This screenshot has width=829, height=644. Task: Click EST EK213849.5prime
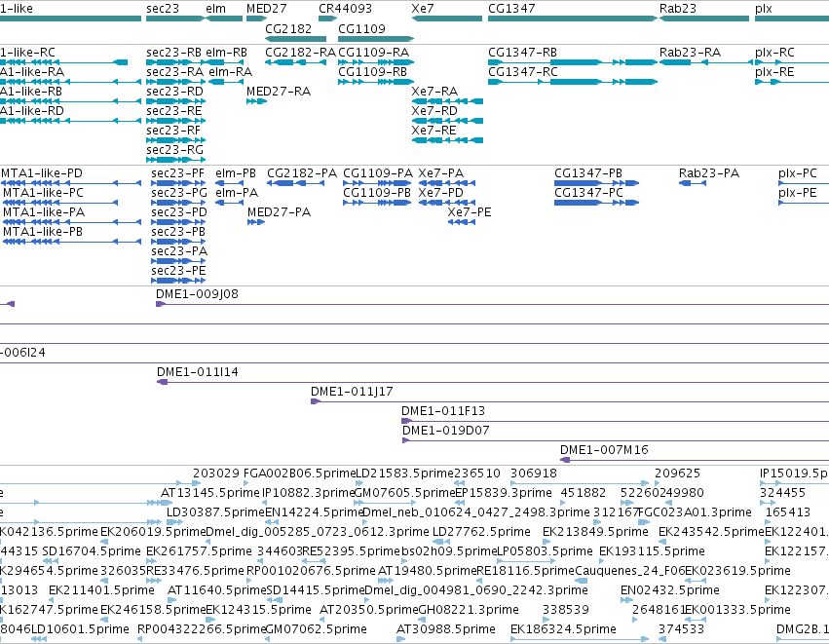pos(595,532)
